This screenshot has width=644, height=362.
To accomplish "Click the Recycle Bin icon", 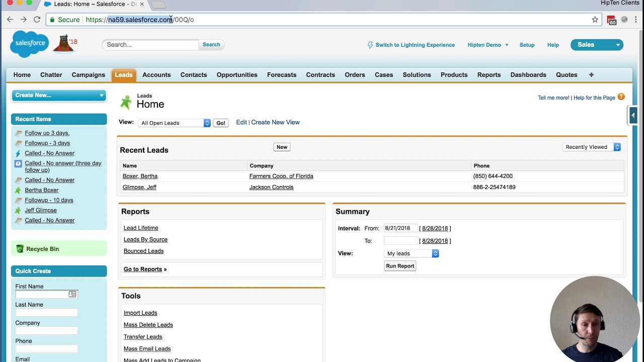I will [20, 249].
